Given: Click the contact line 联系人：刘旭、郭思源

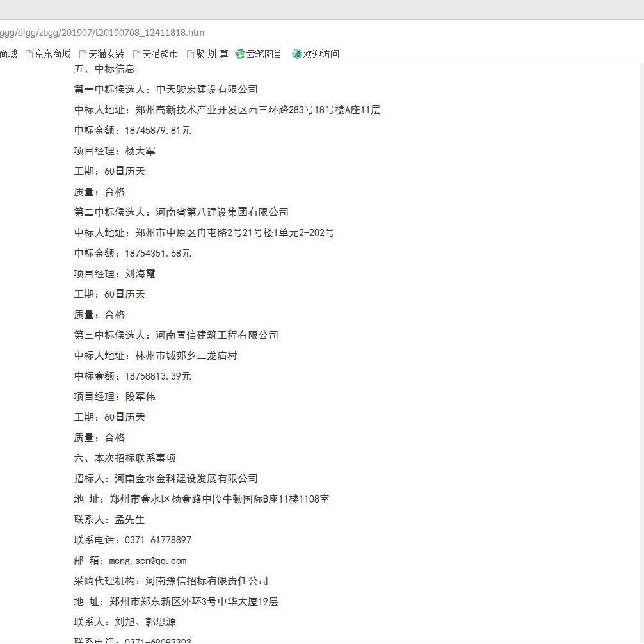Looking at the screenshot, I should click(125, 622).
